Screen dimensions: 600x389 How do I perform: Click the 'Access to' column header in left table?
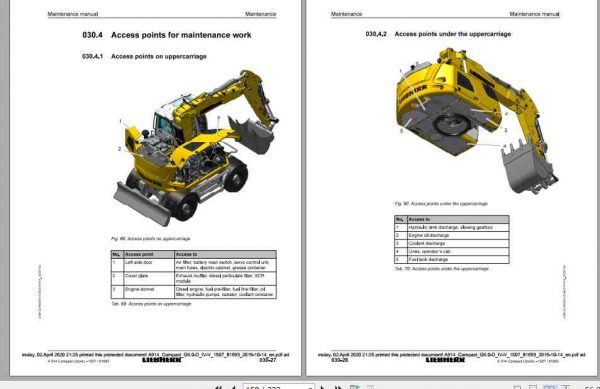coord(225,254)
